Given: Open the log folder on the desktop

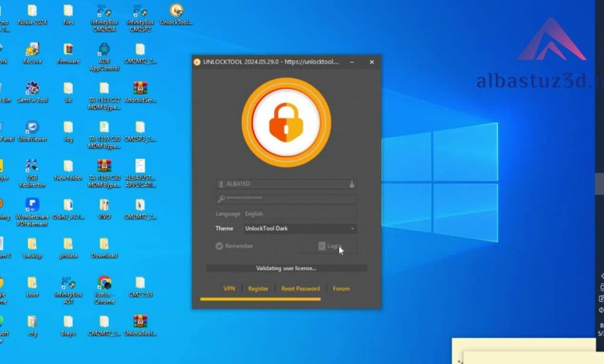Looking at the screenshot, I should coord(68,132).
